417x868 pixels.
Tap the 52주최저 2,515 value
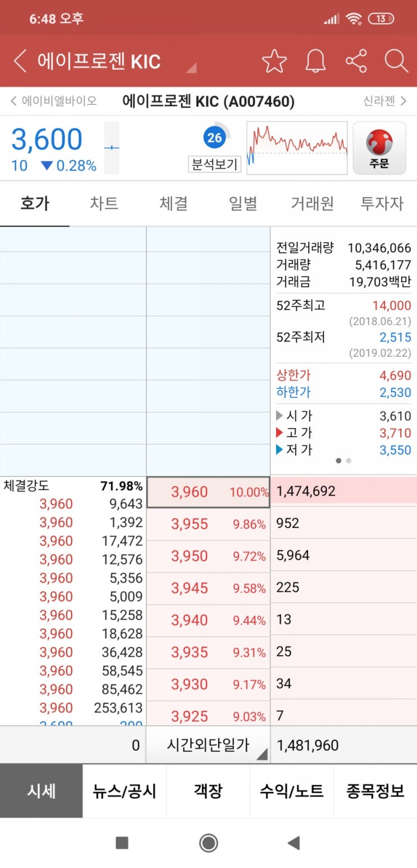coord(395,338)
